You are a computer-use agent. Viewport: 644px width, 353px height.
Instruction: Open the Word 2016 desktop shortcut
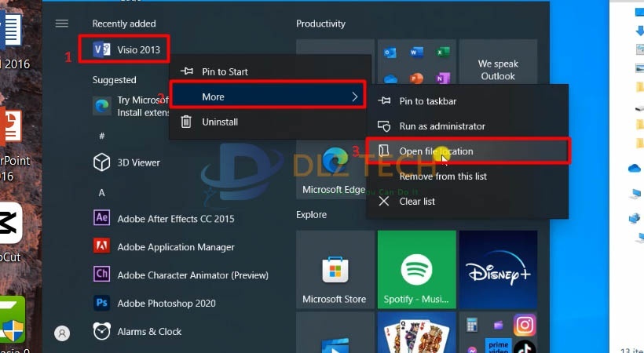click(13, 40)
